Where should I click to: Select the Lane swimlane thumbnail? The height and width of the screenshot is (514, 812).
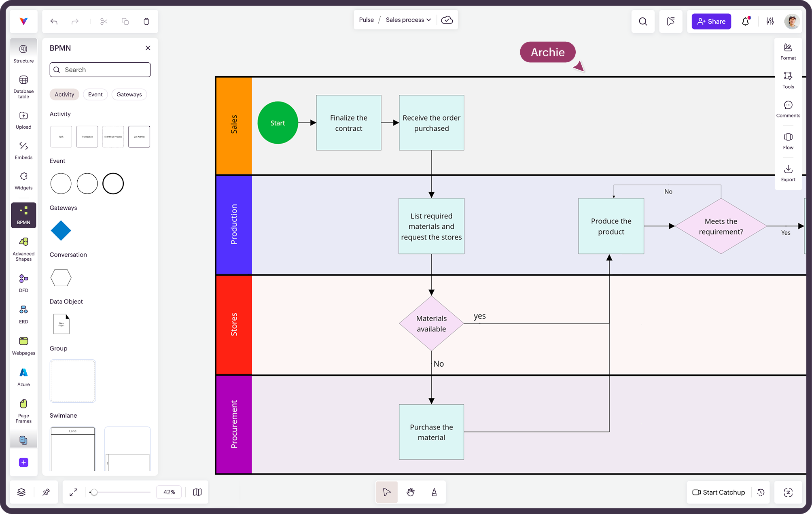(x=73, y=448)
